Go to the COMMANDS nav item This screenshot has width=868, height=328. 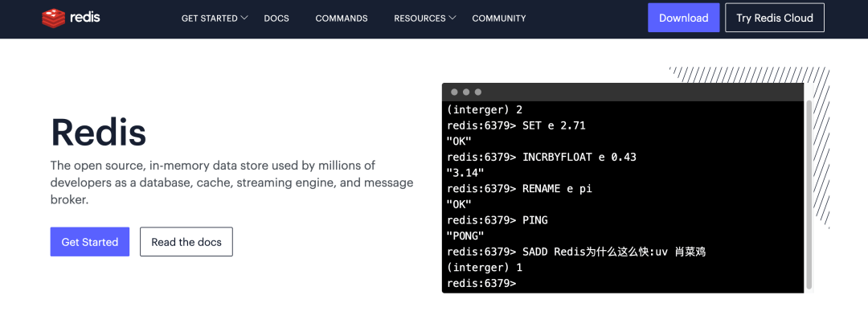[342, 18]
